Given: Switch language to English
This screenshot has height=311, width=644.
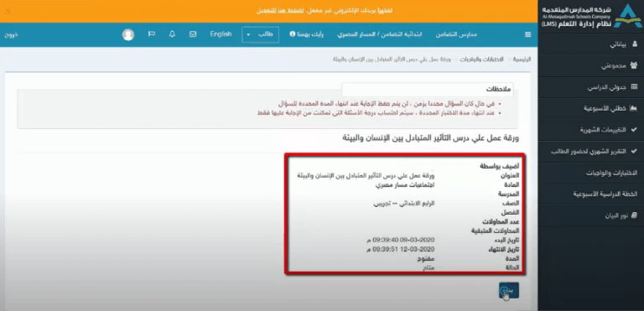Looking at the screenshot, I should coord(221,34).
